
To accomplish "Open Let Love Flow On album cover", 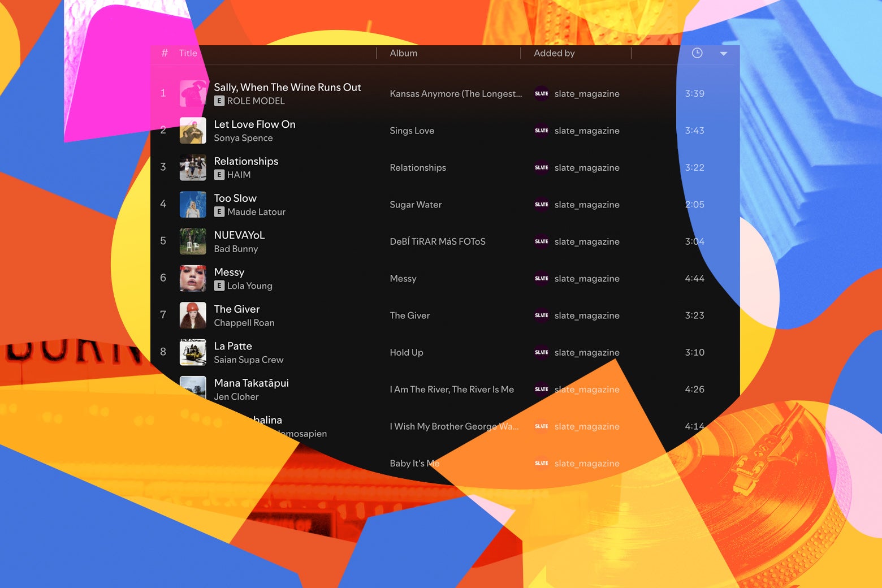I will point(193,131).
